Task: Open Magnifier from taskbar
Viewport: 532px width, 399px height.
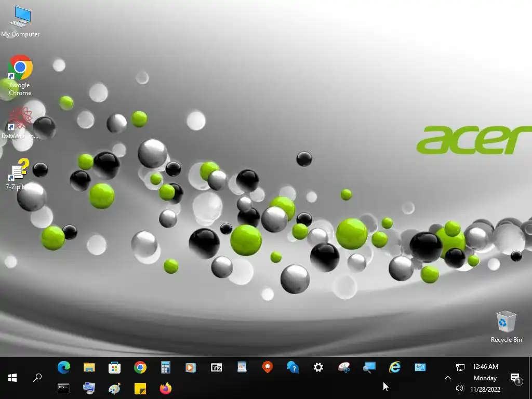Action: tap(369, 367)
